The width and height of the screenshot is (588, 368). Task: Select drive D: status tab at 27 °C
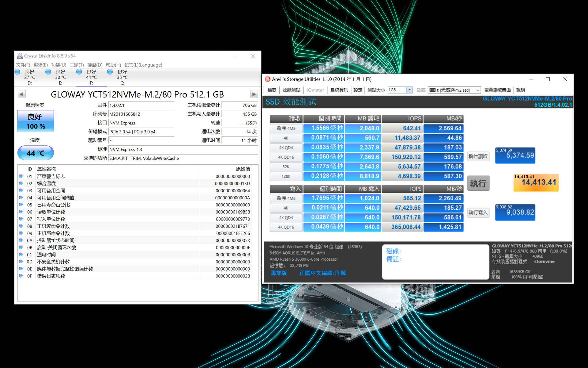pyautogui.click(x=29, y=77)
